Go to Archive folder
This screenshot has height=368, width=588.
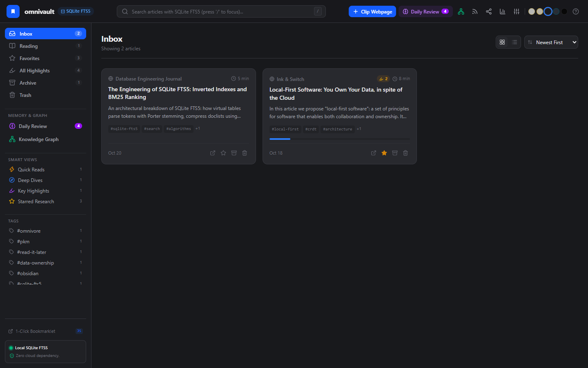[45, 83]
